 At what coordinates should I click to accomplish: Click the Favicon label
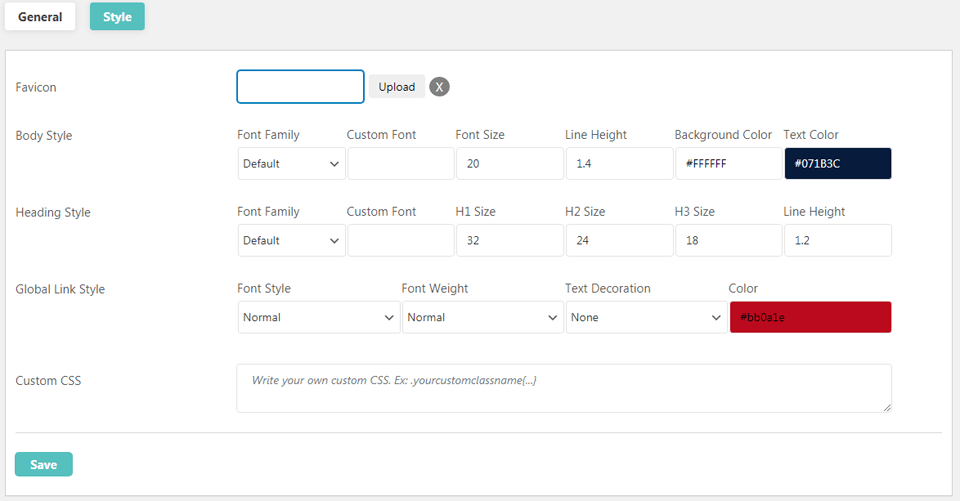tap(36, 87)
